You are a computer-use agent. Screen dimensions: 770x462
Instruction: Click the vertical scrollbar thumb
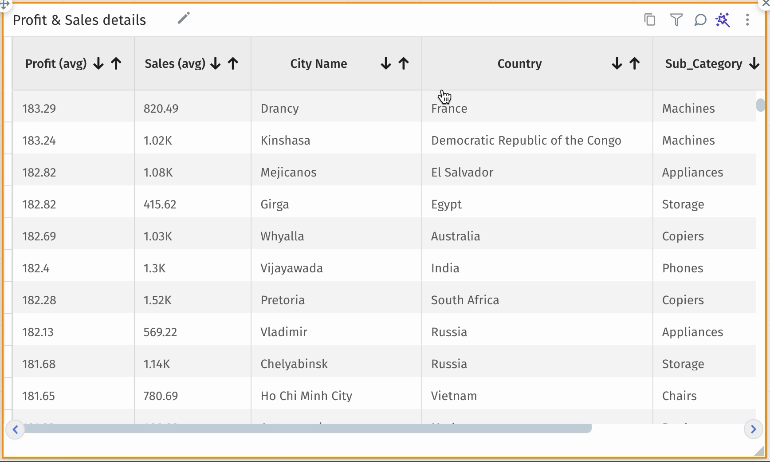pyautogui.click(x=761, y=105)
